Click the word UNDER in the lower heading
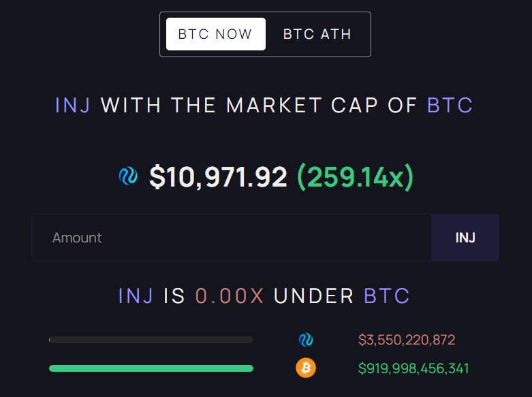 click(314, 296)
